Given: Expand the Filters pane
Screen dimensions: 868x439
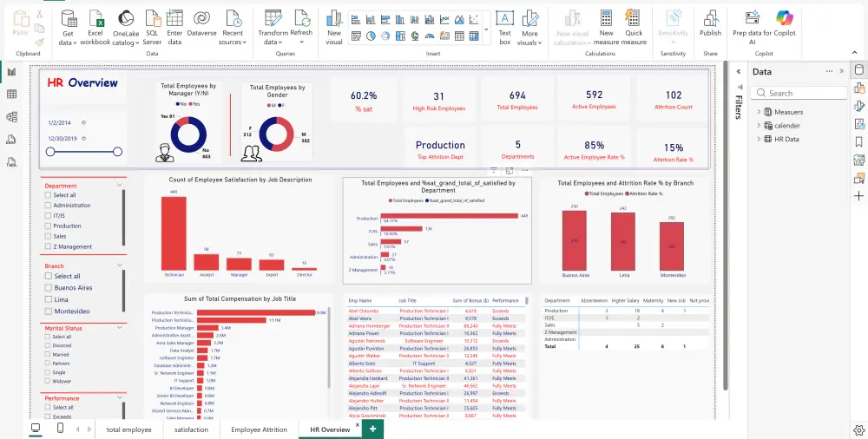Looking at the screenshot, I should [738, 71].
